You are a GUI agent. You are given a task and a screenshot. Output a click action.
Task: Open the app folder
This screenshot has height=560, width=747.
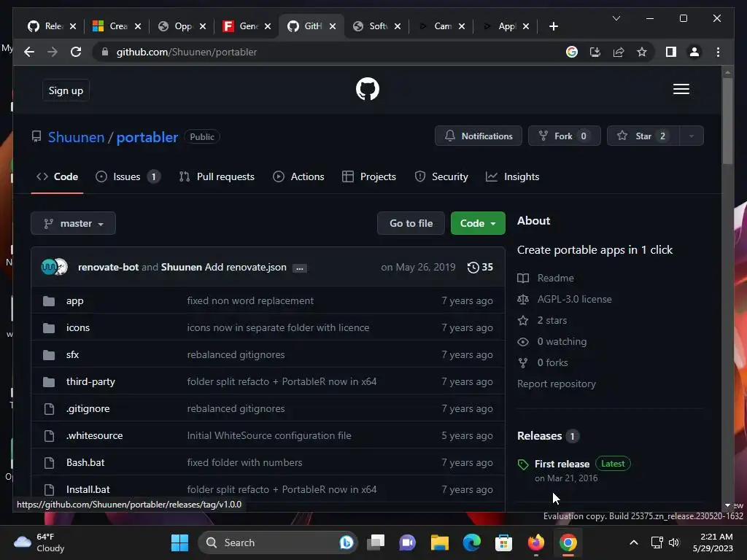(x=75, y=301)
